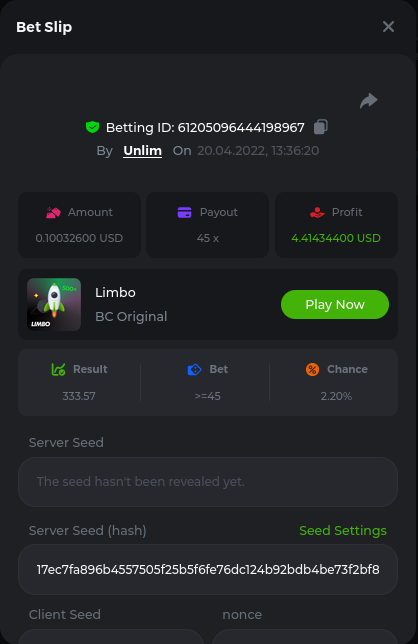Image resolution: width=418 pixels, height=644 pixels.
Task: Click the Limbo game title
Action: [115, 292]
